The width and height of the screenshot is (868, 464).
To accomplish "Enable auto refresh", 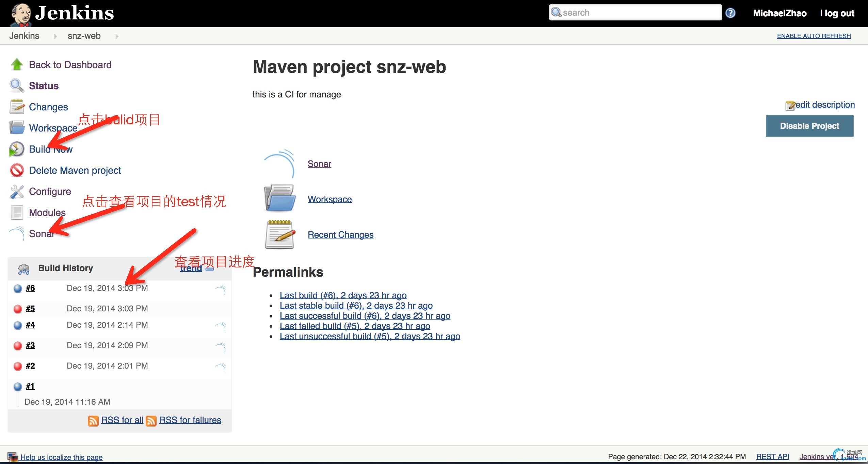I will click(814, 36).
